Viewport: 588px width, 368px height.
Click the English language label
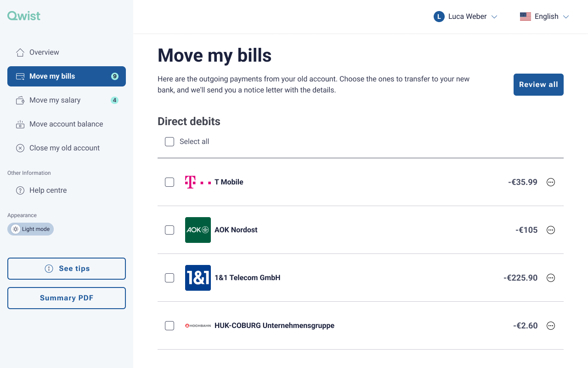pyautogui.click(x=546, y=17)
